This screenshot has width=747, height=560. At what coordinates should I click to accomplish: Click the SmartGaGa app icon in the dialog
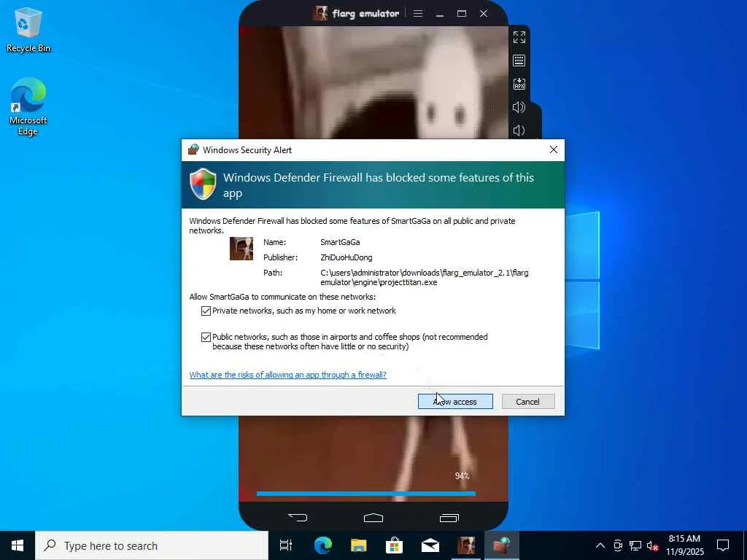click(241, 249)
